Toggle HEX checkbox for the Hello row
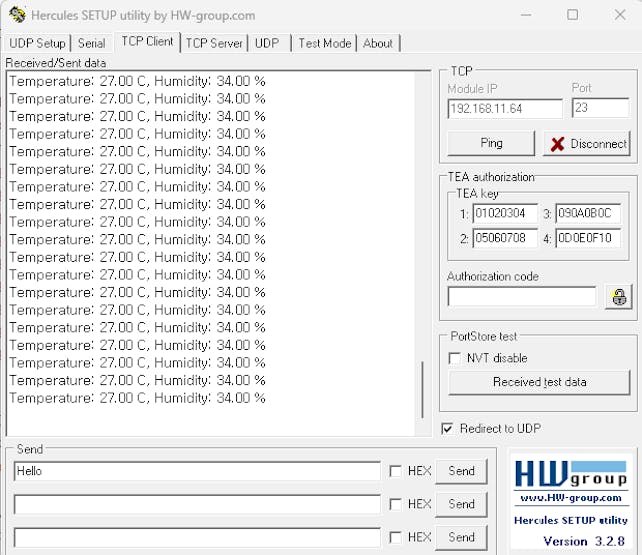Viewport: 642px width, 555px height. coord(395,471)
